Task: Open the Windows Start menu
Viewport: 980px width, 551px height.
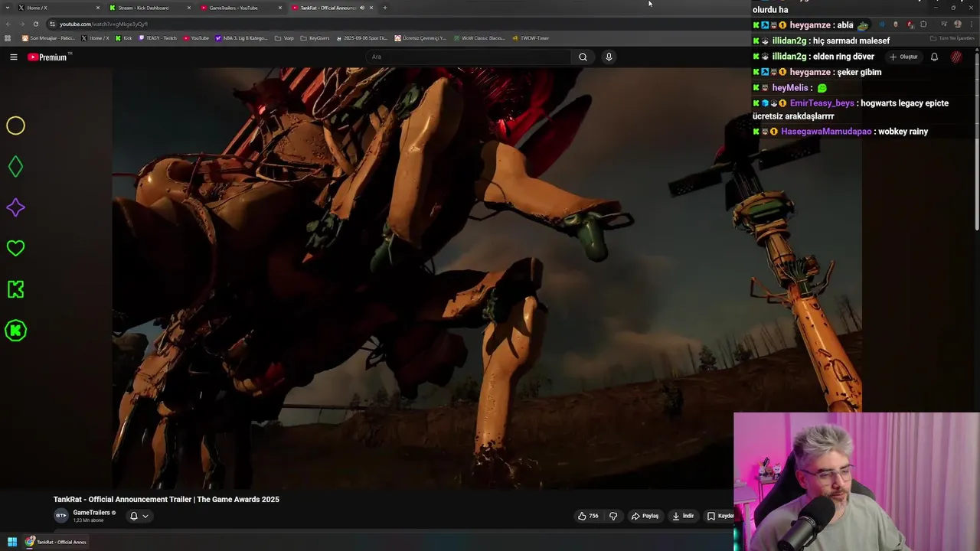Action: (x=11, y=542)
